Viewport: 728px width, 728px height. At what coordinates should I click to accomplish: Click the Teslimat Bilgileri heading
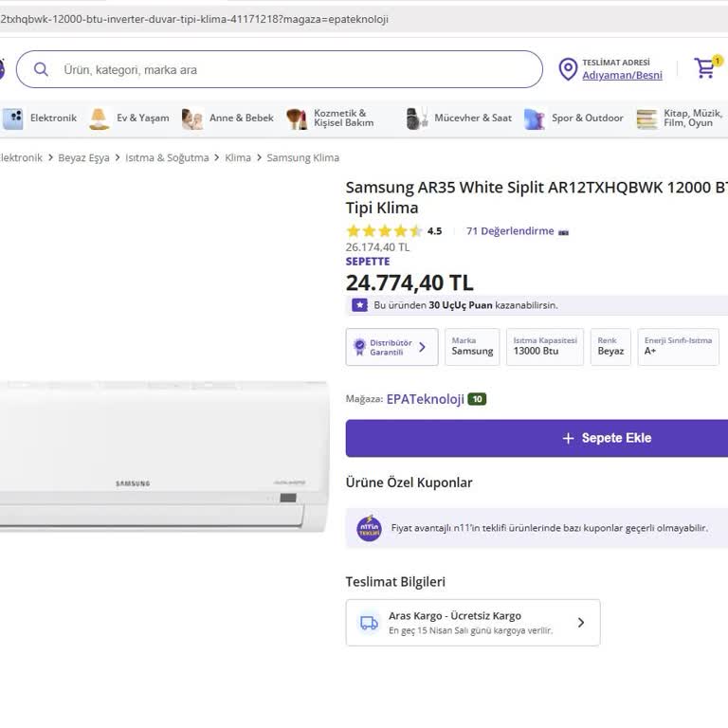[x=395, y=582]
